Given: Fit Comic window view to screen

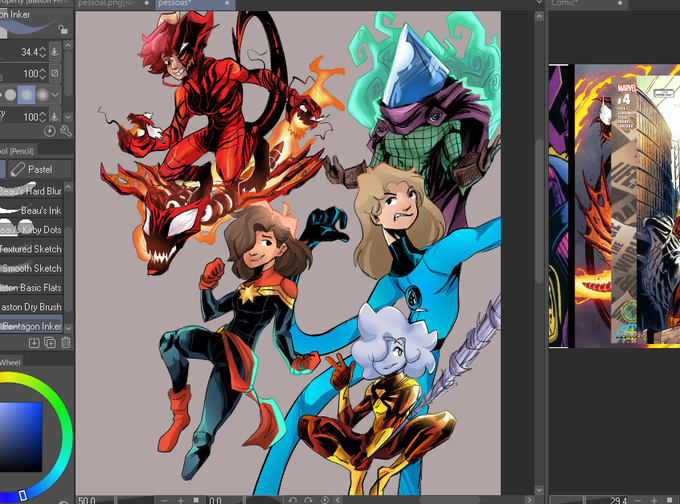Looking at the screenshot, I should pos(670,501).
